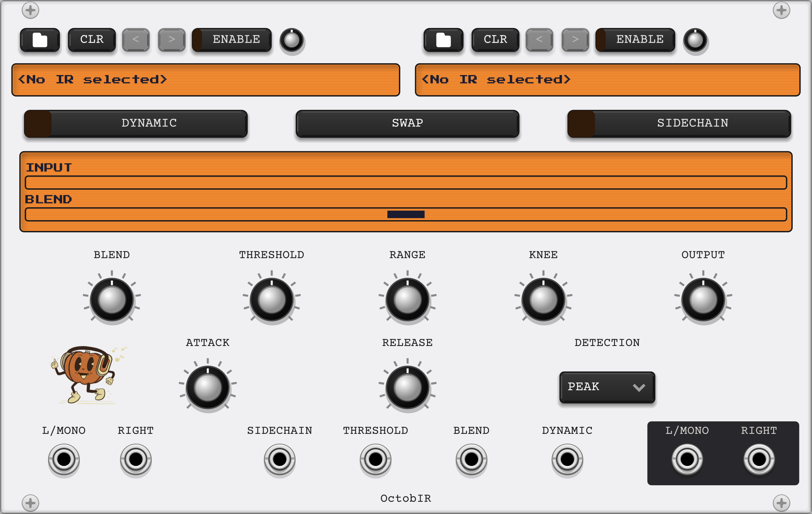Toggle the right ENABLE switch
Image resolution: width=812 pixels, height=514 pixels.
tap(635, 40)
